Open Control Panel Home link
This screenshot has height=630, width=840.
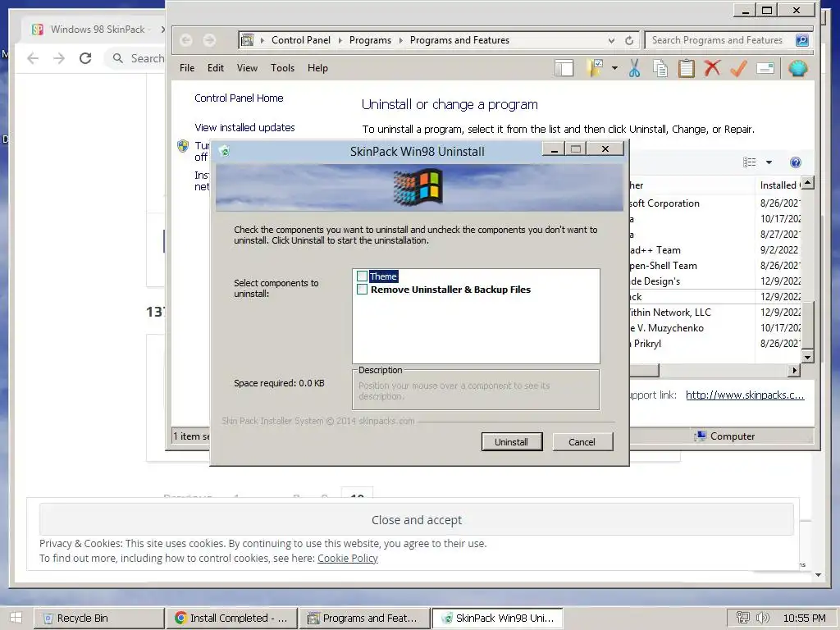[239, 98]
